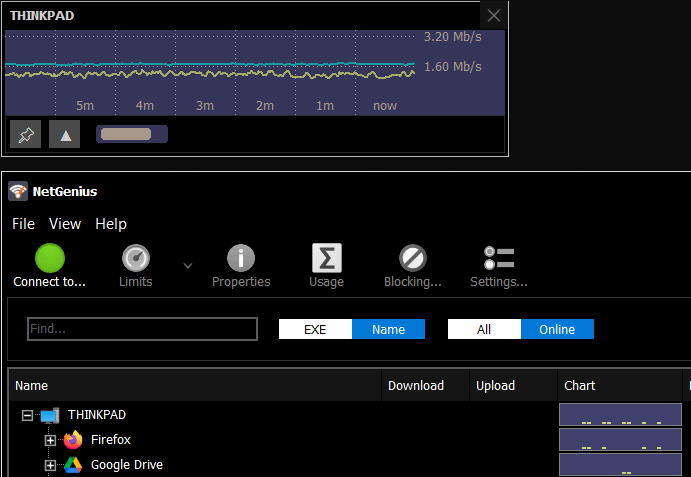Screen dimensions: 691x477
Task: Sort by the Name column header
Action: [x=195, y=386]
